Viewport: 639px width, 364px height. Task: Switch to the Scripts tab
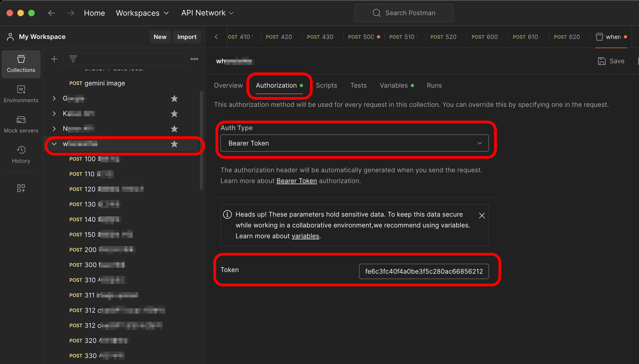click(x=326, y=85)
